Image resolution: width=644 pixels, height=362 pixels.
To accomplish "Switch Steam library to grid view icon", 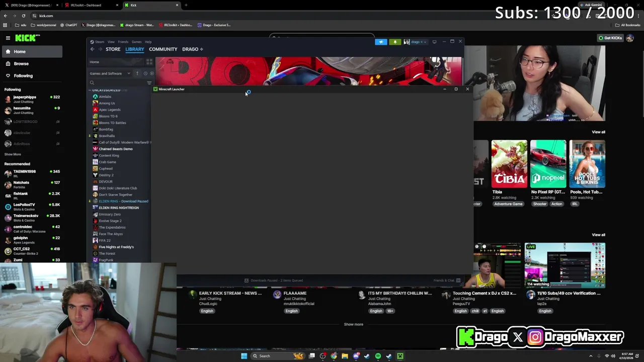I will [149, 62].
